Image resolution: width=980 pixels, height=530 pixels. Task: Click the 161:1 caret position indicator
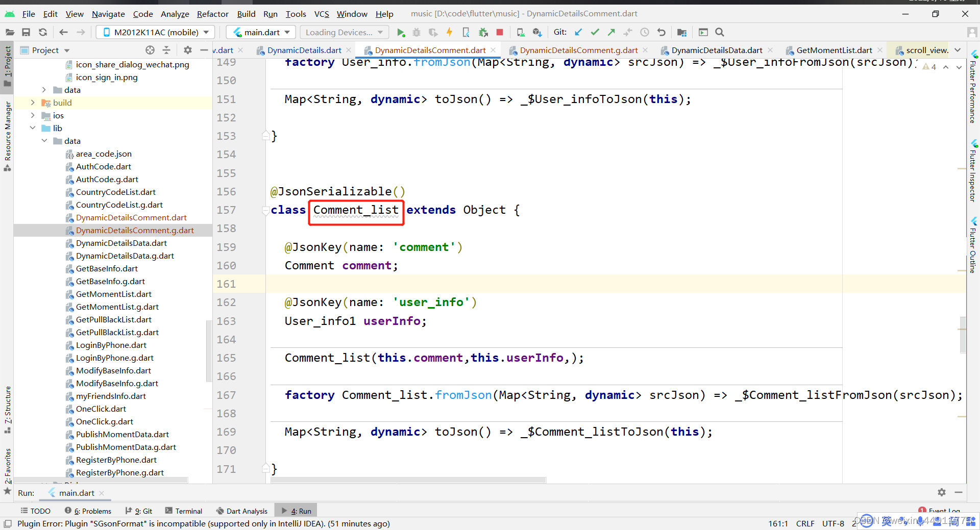pyautogui.click(x=778, y=523)
